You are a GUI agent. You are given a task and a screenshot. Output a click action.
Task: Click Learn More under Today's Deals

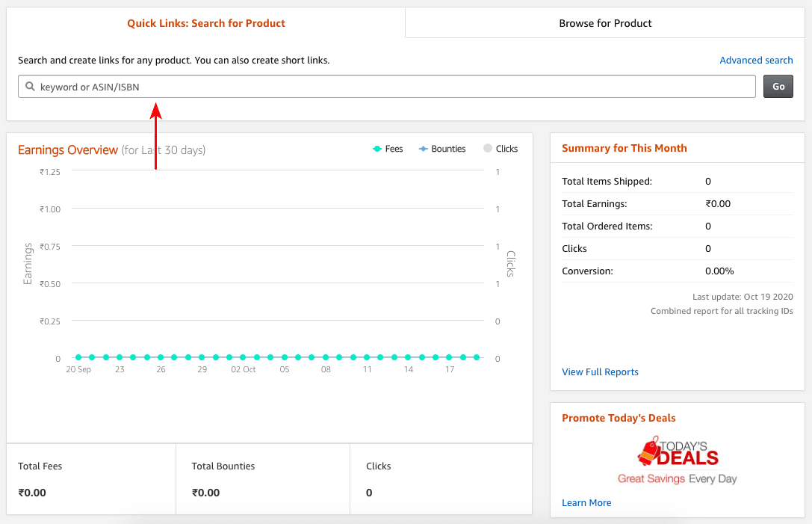point(586,503)
